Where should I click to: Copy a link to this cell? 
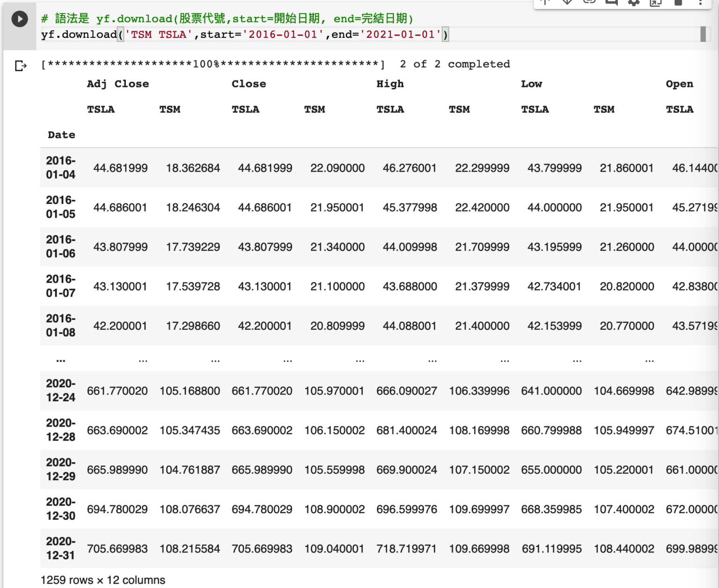click(589, 3)
